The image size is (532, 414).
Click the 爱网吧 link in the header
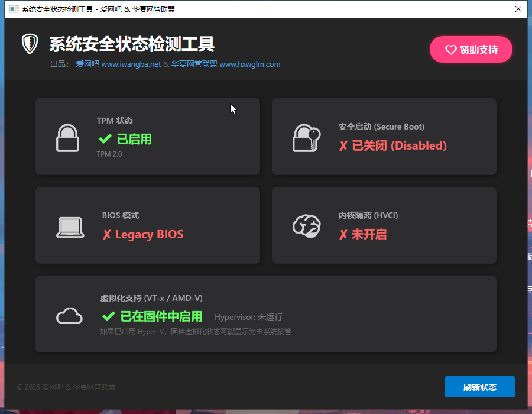point(87,64)
